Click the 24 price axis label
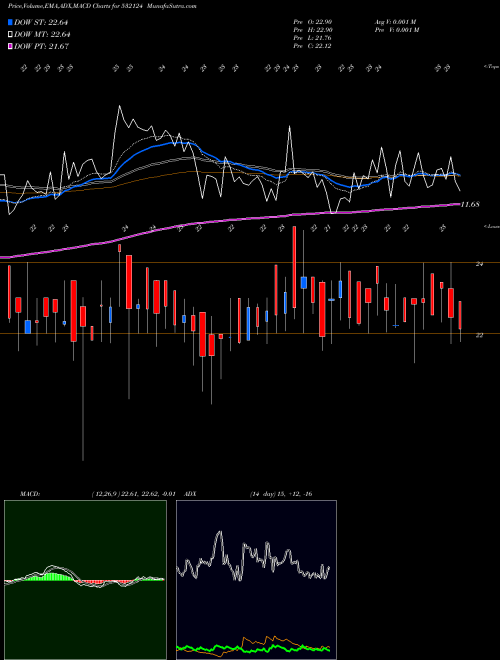 coord(479,264)
